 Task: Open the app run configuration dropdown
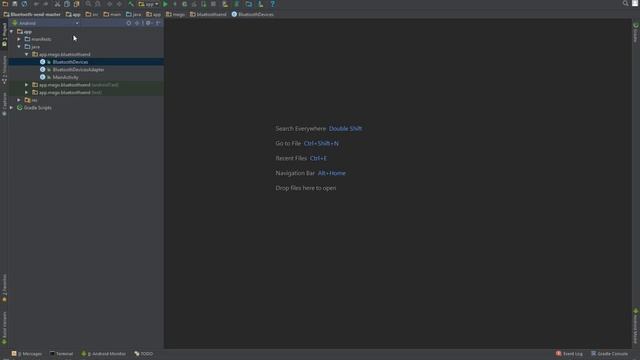[149, 4]
